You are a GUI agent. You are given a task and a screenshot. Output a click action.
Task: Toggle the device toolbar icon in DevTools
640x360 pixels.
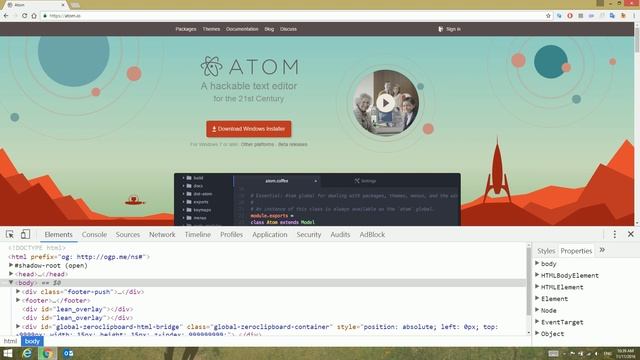coord(25,234)
